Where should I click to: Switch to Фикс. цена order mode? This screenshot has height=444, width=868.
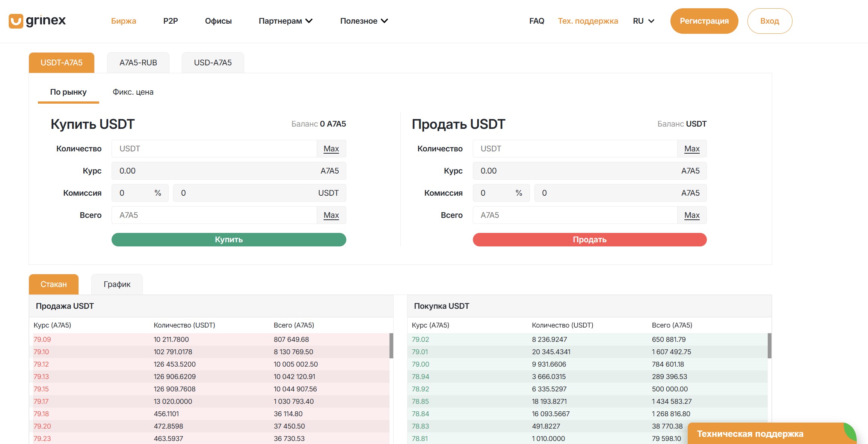133,92
